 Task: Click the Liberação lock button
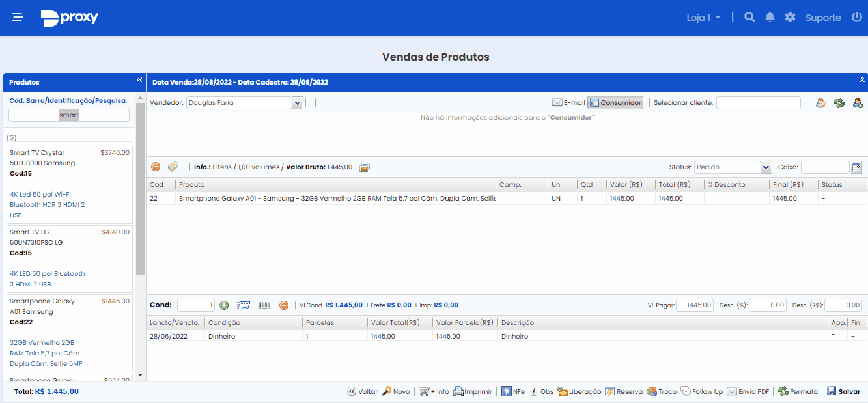[x=579, y=391]
